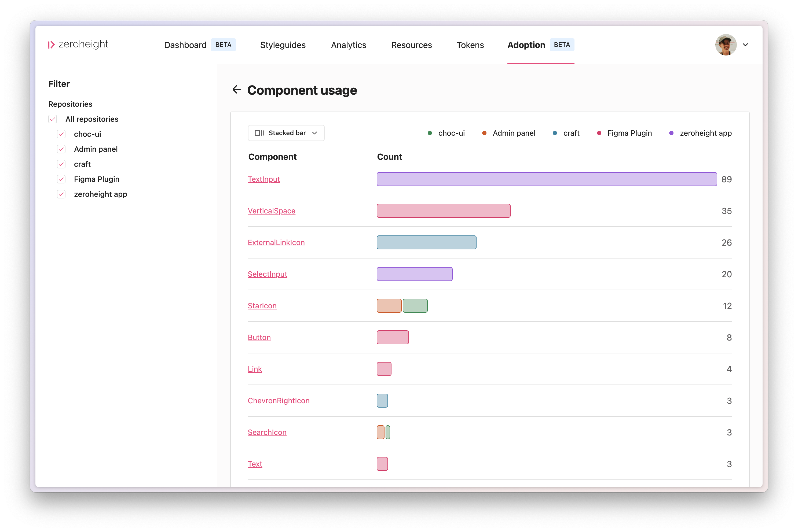
Task: Expand the account dropdown chevron
Action: [x=745, y=45]
